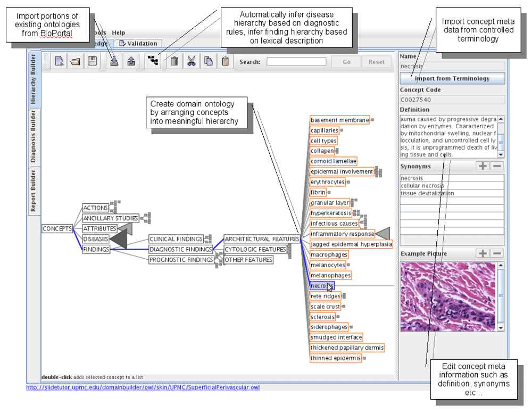Click the Example Picture scrollbar down arrow

(x=501, y=328)
